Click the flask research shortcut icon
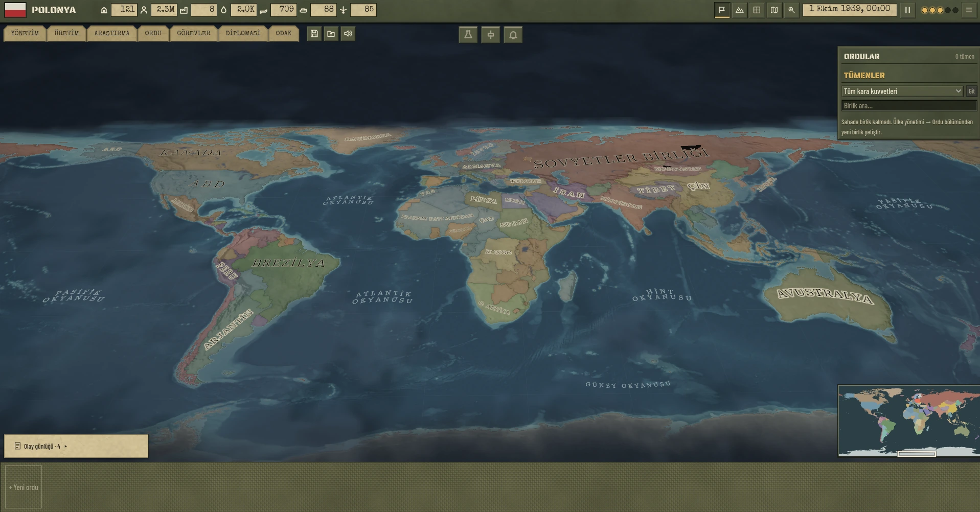 click(468, 35)
